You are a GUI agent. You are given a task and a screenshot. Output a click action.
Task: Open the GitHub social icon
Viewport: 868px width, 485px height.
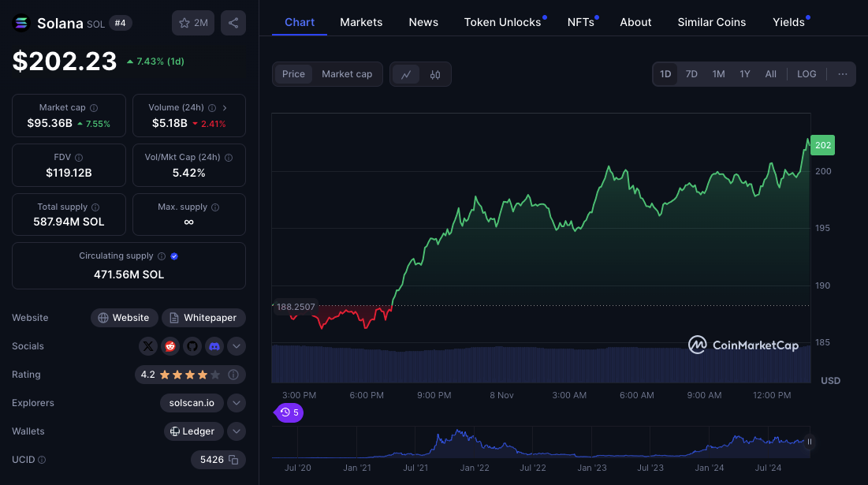[192, 346]
